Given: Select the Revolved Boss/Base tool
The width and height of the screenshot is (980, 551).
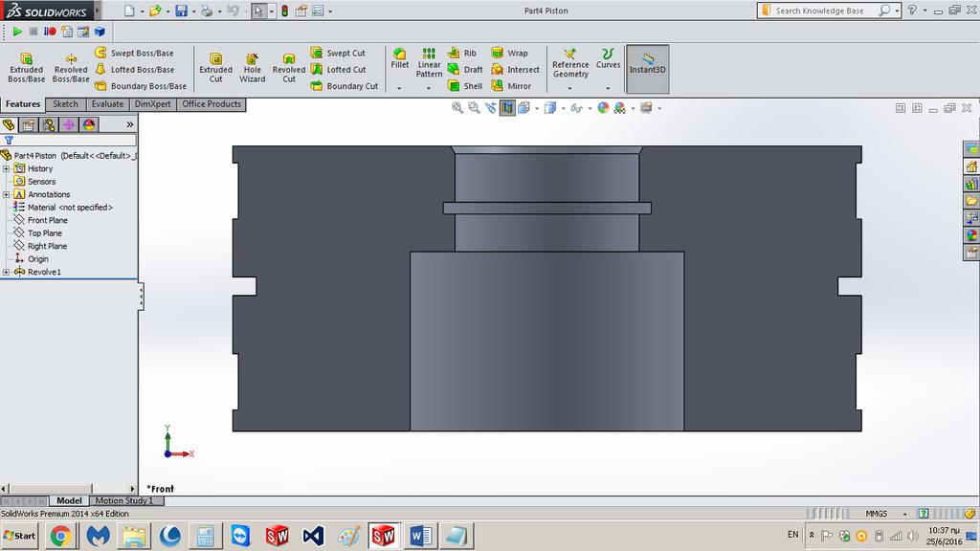Looking at the screenshot, I should pyautogui.click(x=71, y=68).
